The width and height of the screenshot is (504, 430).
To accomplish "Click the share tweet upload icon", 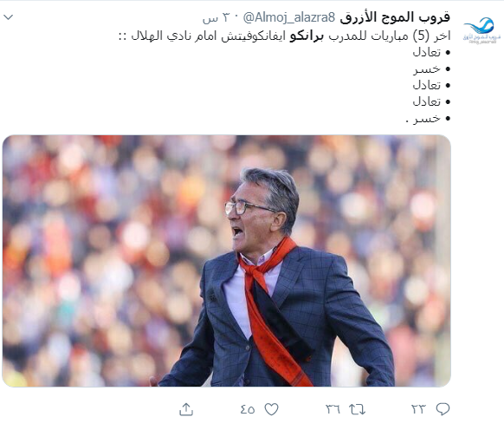I will coord(186,409).
